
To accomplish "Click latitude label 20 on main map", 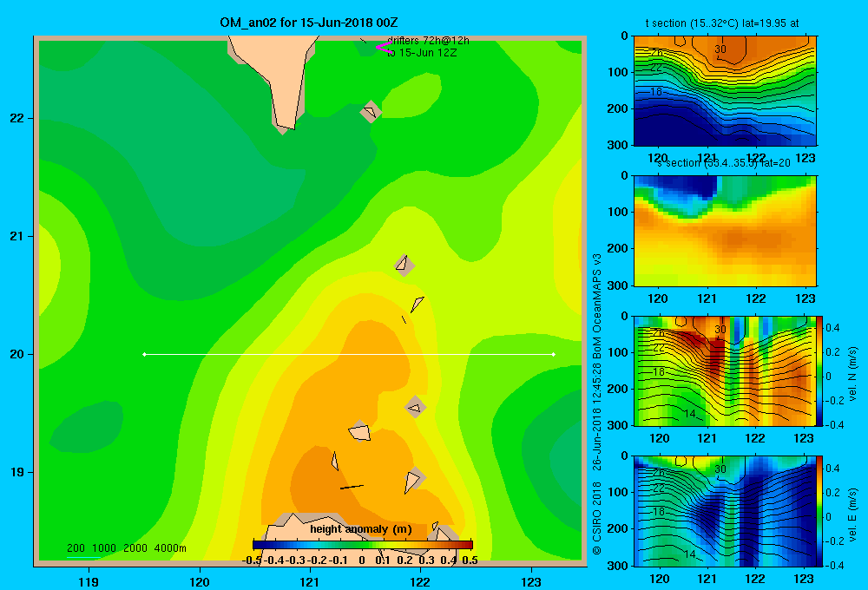I will 17,354.
